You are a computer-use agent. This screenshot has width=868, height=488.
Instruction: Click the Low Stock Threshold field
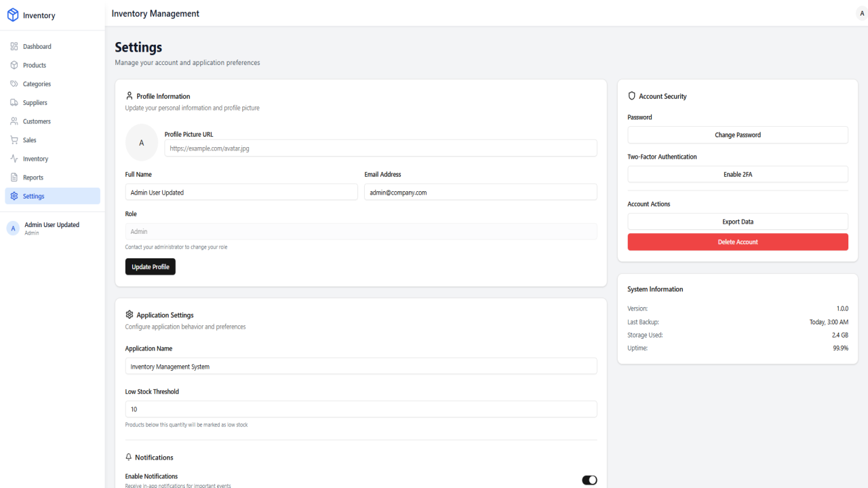[x=361, y=409]
